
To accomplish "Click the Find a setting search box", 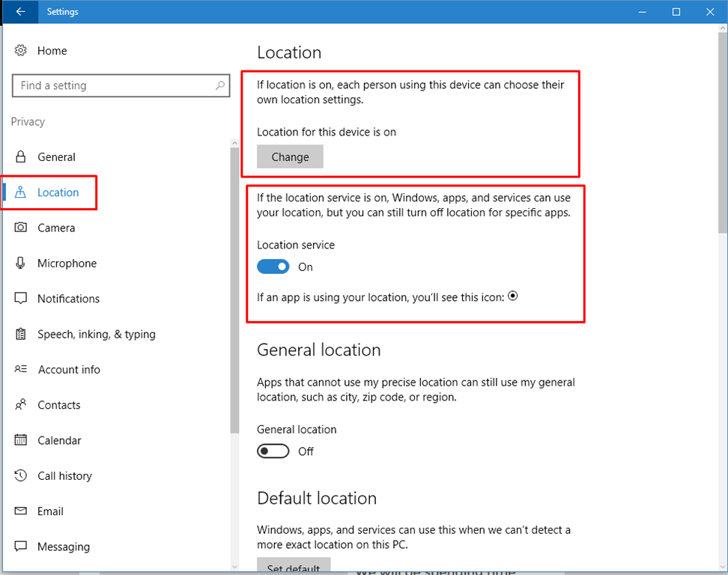I will 112,86.
